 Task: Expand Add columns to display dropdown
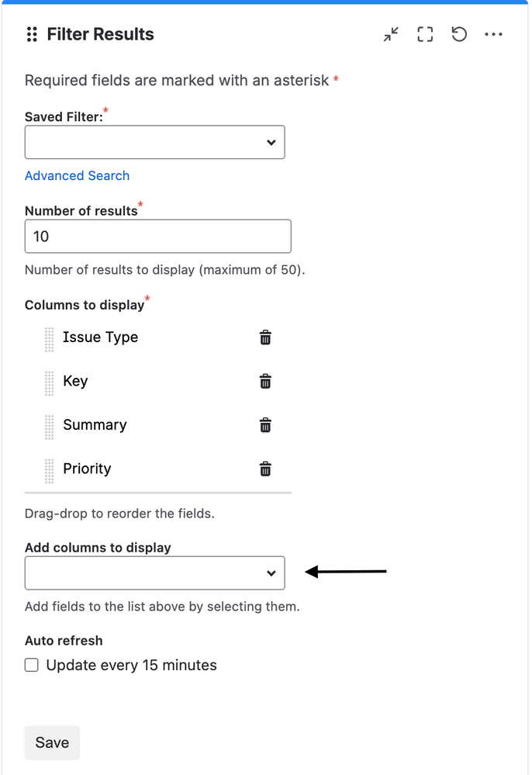pyautogui.click(x=155, y=573)
